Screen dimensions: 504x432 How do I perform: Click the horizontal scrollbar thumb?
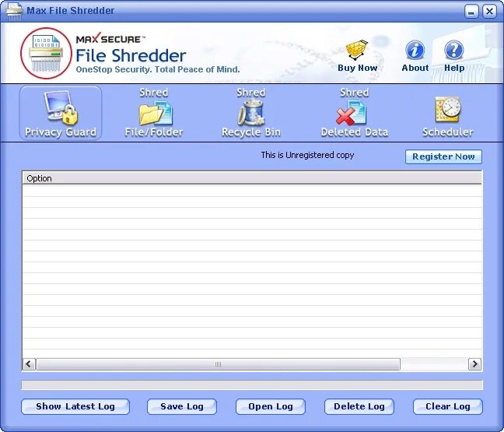point(219,364)
